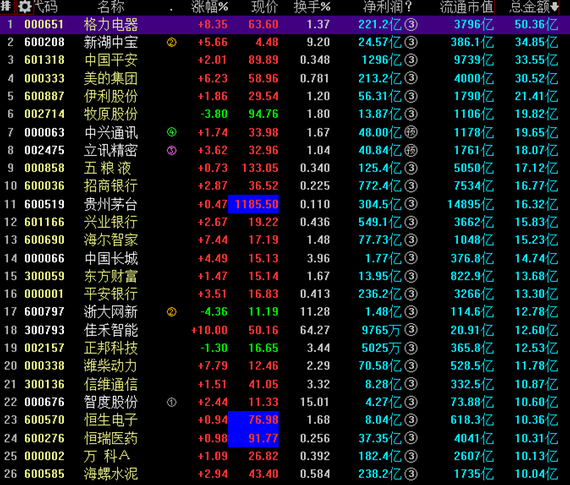Select the 贵州茅台 stock name
570x485 pixels.
click(111, 204)
